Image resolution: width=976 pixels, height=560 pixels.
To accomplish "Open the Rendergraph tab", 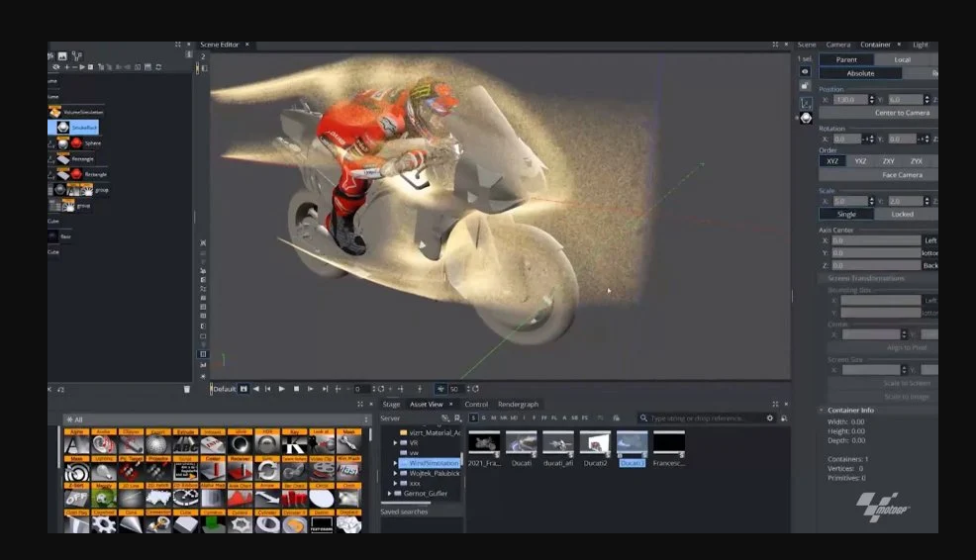I will (x=518, y=405).
